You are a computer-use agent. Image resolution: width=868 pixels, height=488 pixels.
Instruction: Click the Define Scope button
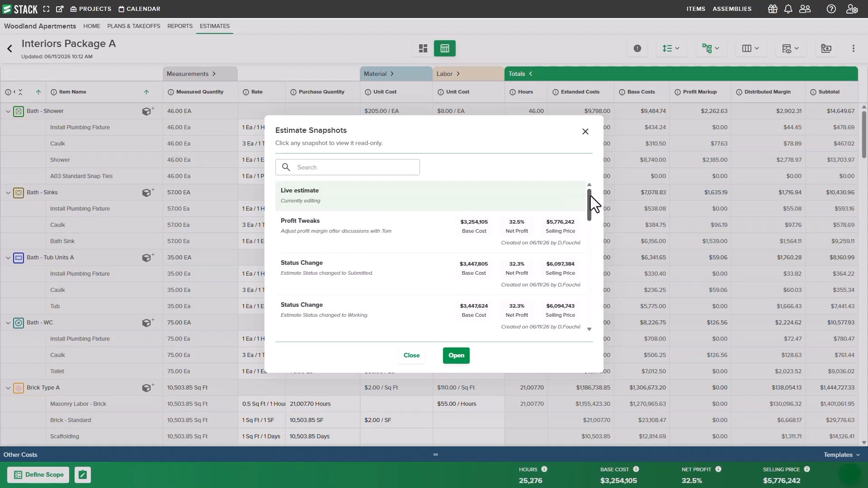tap(38, 474)
